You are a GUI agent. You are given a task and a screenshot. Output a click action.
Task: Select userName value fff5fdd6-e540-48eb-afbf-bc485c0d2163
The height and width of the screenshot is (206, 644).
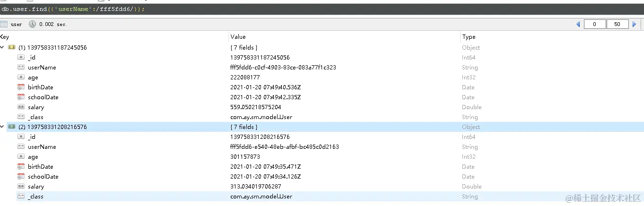click(x=285, y=146)
